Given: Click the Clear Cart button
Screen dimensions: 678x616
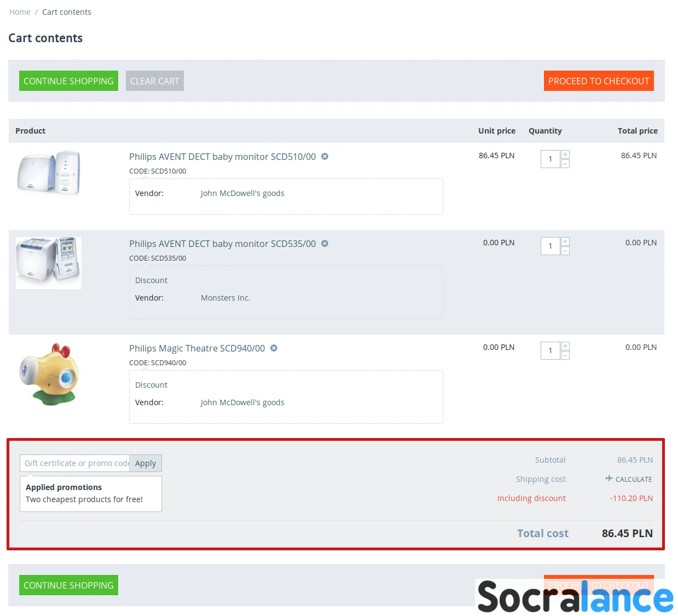Looking at the screenshot, I should (x=155, y=81).
